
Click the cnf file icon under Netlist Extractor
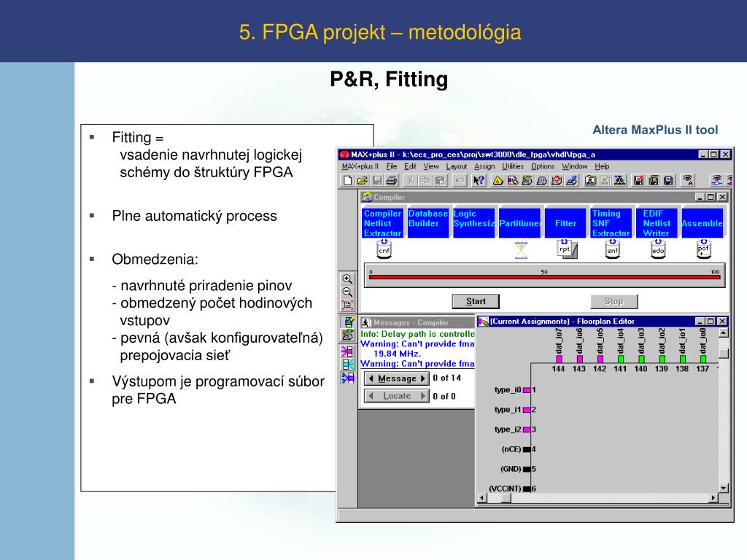(384, 249)
